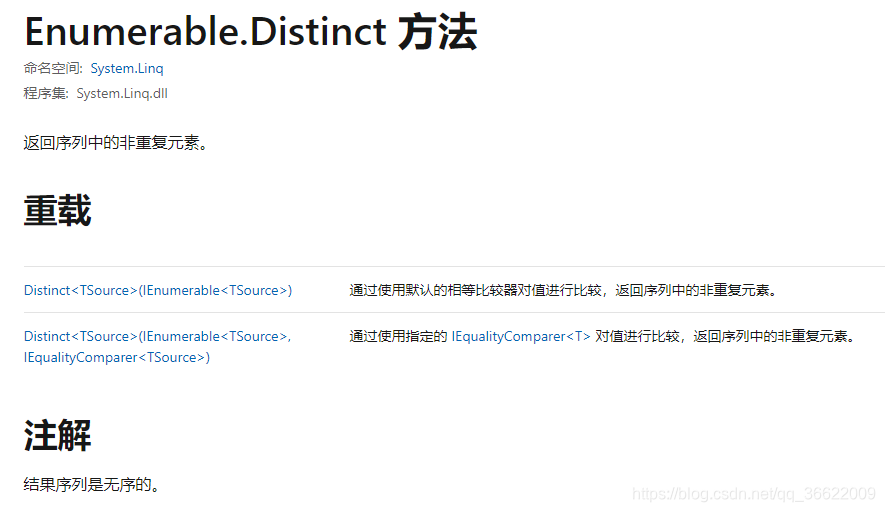
Task: Click the '命名空间:' label
Action: coord(53,68)
